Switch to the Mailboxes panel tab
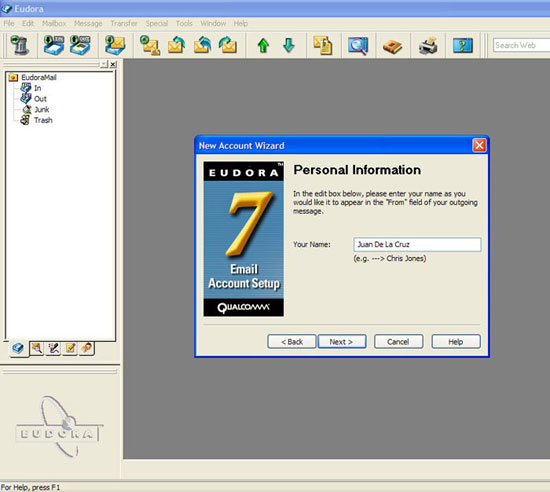The height and width of the screenshot is (492, 550). [x=19, y=348]
